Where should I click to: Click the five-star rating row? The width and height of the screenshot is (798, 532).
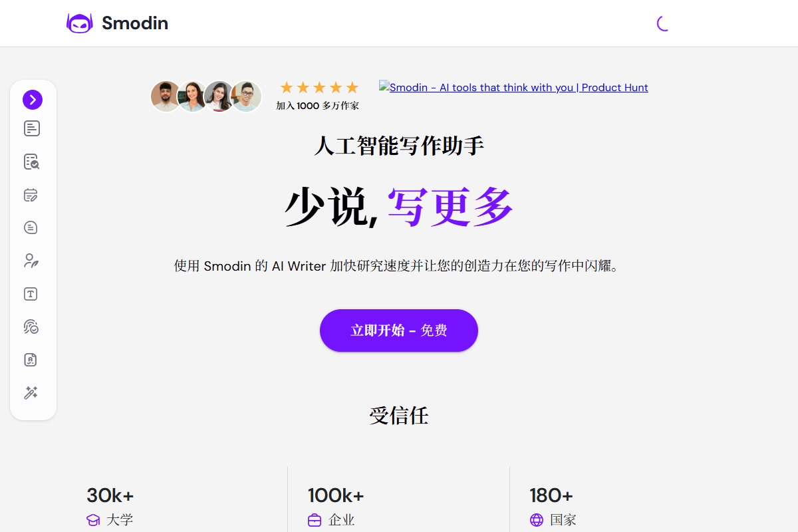coord(319,88)
